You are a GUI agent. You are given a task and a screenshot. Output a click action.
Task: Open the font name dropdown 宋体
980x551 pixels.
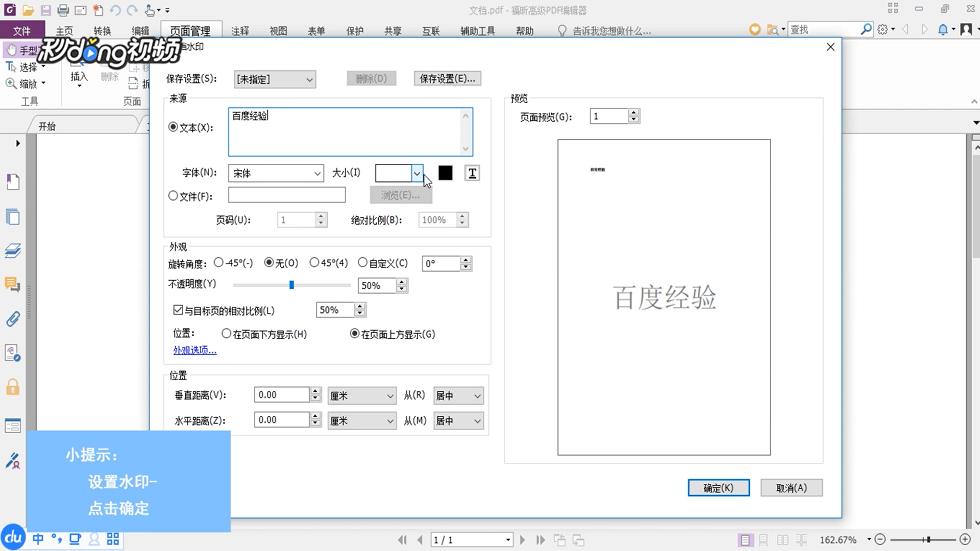276,173
